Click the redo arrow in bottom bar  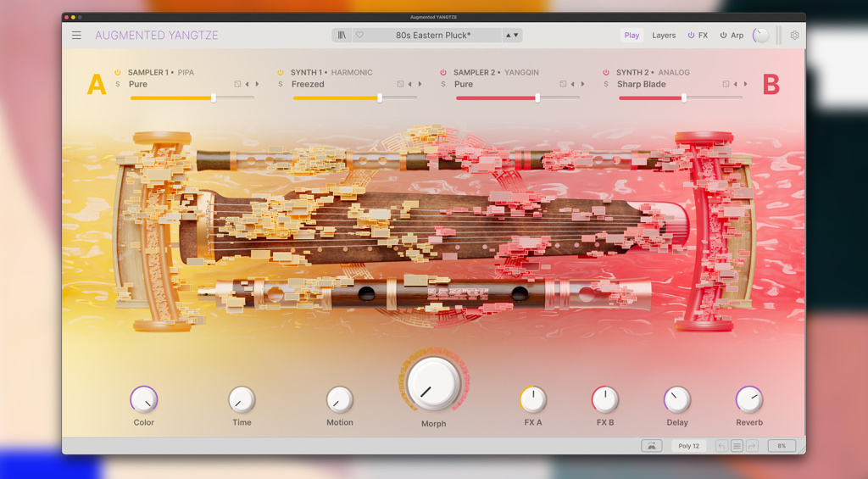pyautogui.click(x=752, y=446)
